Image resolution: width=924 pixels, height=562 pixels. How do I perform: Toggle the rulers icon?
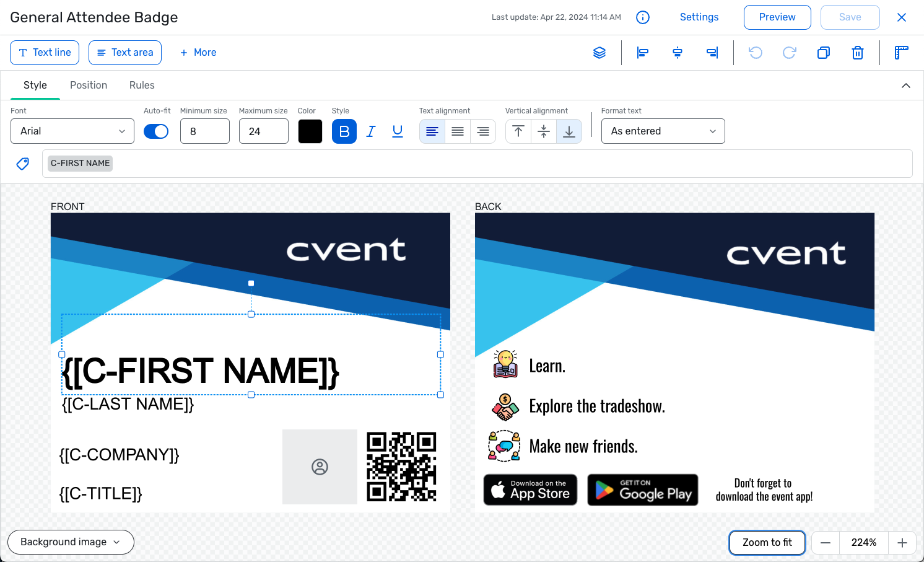[902, 53]
